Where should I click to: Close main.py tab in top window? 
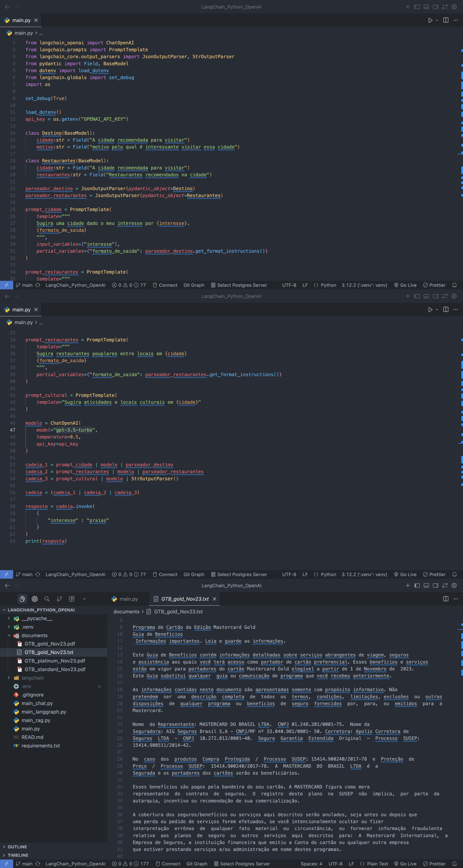(36, 20)
